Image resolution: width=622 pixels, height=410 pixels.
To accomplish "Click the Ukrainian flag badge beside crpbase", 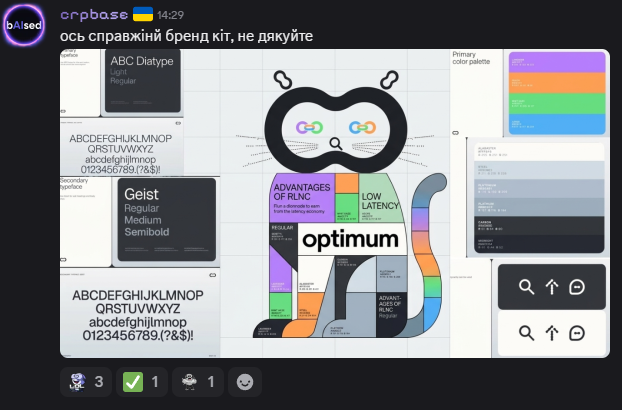I will tap(143, 14).
